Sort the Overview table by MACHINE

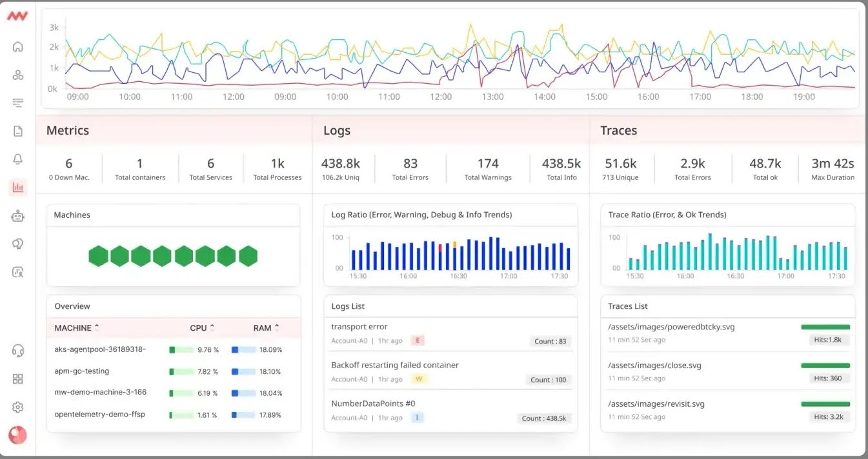[x=73, y=327]
